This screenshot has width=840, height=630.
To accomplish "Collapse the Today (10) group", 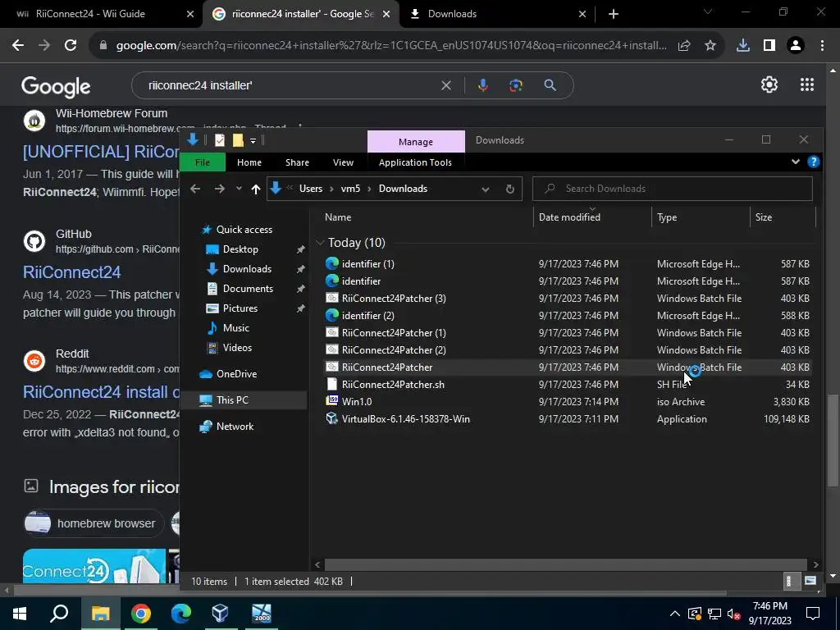I will [320, 243].
